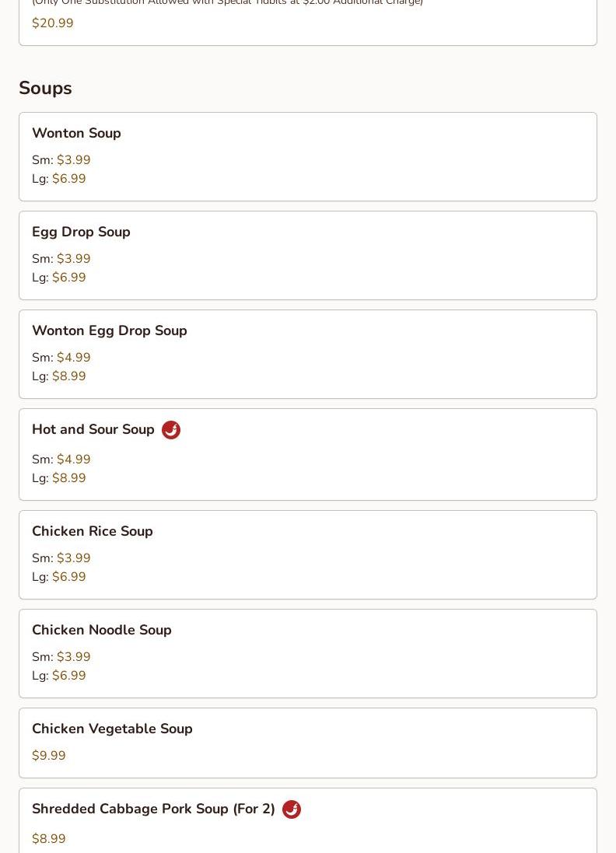
Task: Click the spicy chili icon next to Shredded Cabbage Pork Soup
Action: (292, 809)
